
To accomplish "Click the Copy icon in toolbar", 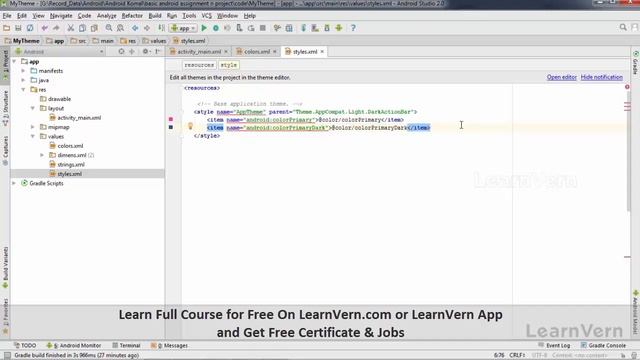I will pyautogui.click(x=82, y=28).
